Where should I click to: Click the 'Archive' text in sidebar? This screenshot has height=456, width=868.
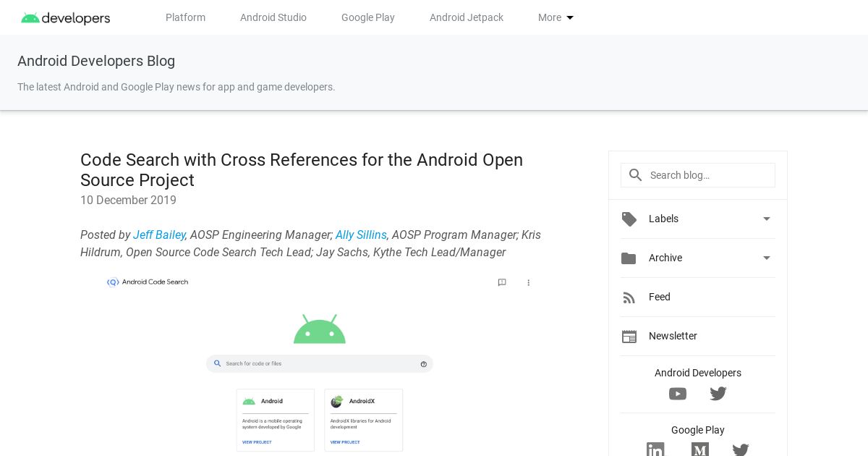665,258
